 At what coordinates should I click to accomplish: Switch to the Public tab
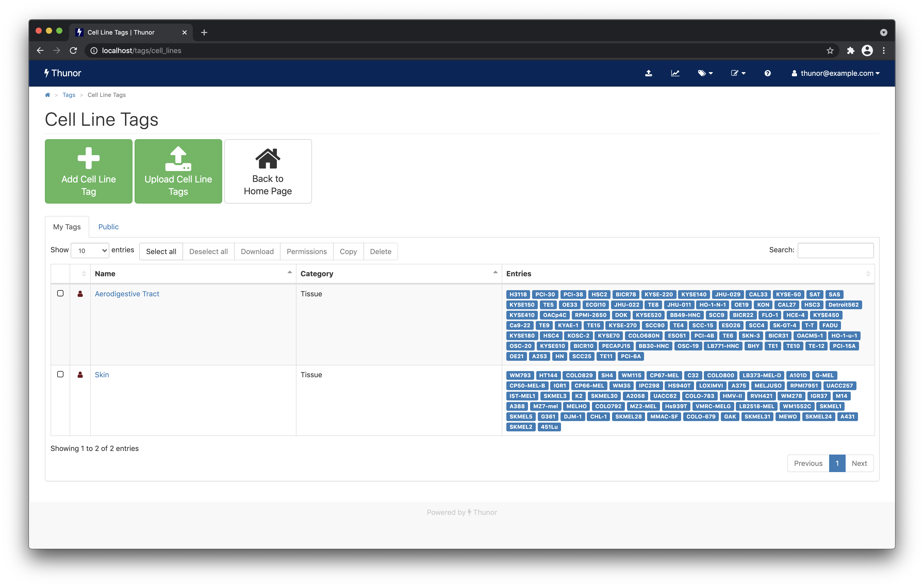pos(108,227)
